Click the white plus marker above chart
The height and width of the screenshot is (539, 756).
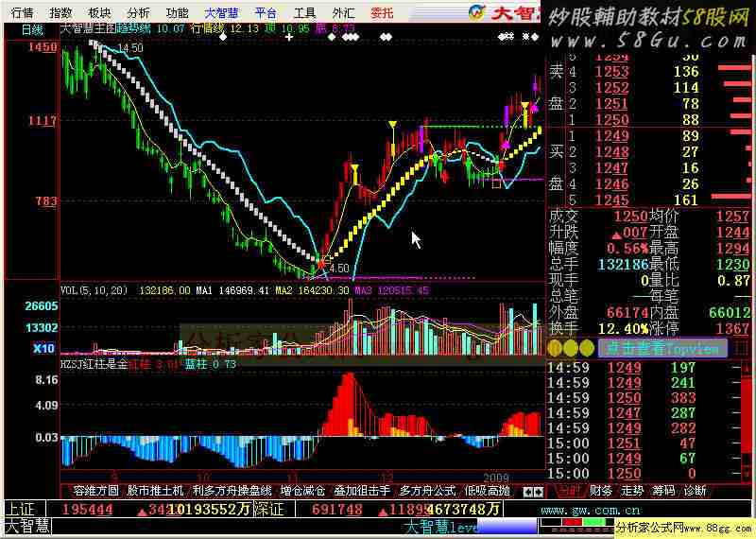pos(289,37)
